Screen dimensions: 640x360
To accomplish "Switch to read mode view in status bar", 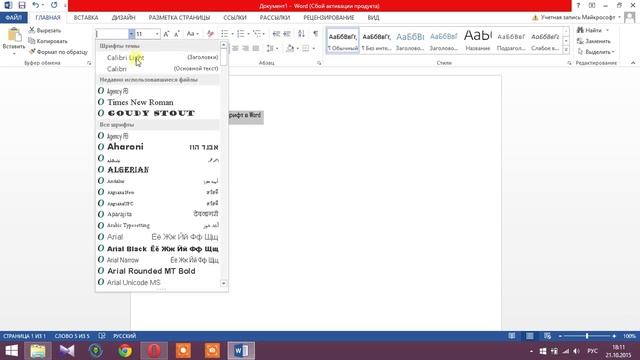I will 511,336.
